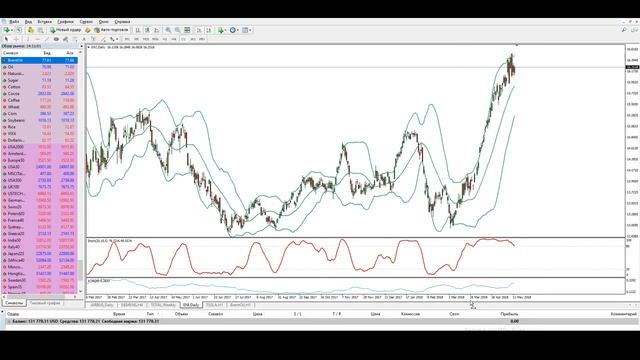Expand the arrows tool dropdown
This screenshot has height=360, width=640.
pyautogui.click(x=117, y=39)
